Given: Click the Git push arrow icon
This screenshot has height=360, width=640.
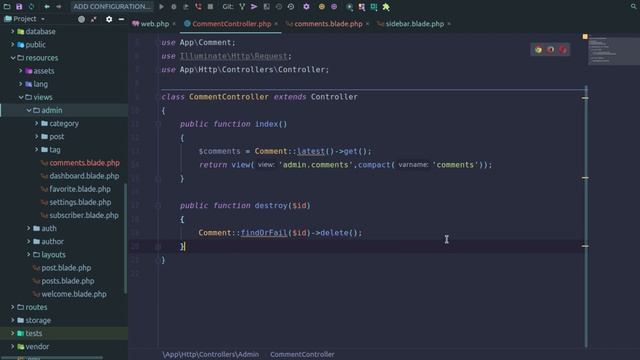Looking at the screenshot, I should coord(254,7).
